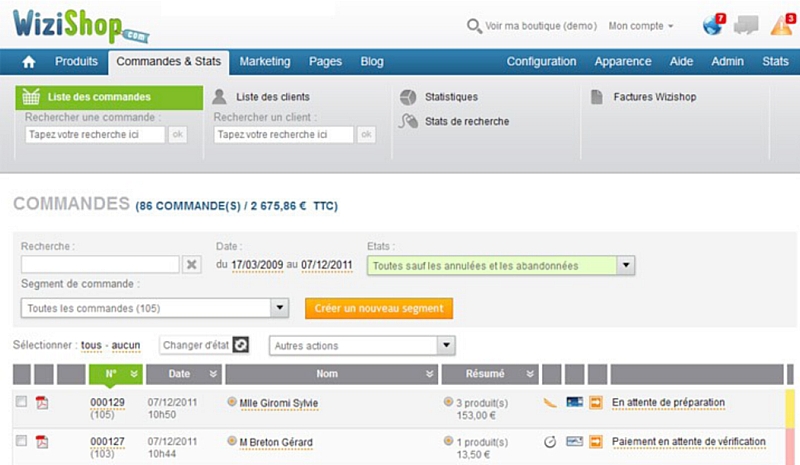Click the Changer d'état refresh icon
The height and width of the screenshot is (465, 800).
tap(240, 345)
